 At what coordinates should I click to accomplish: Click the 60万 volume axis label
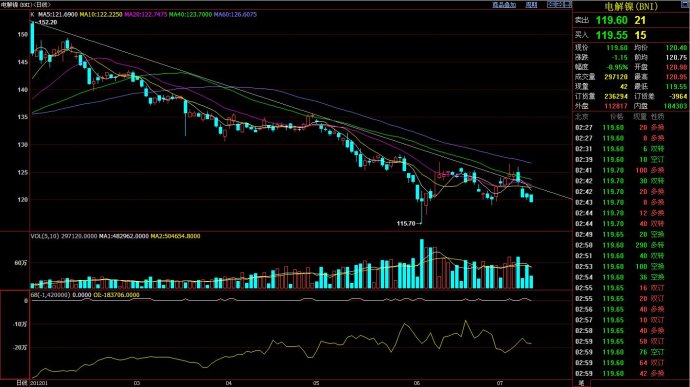click(21, 263)
